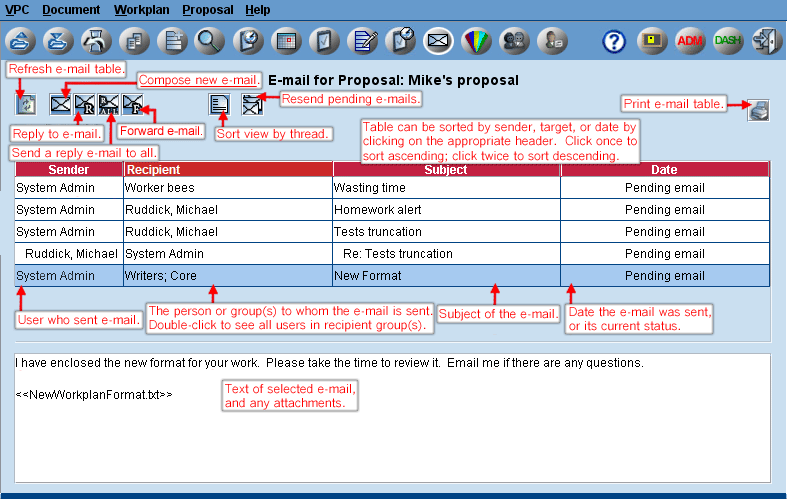Click the Forward e-mail icon
The image size is (787, 499).
tap(132, 103)
